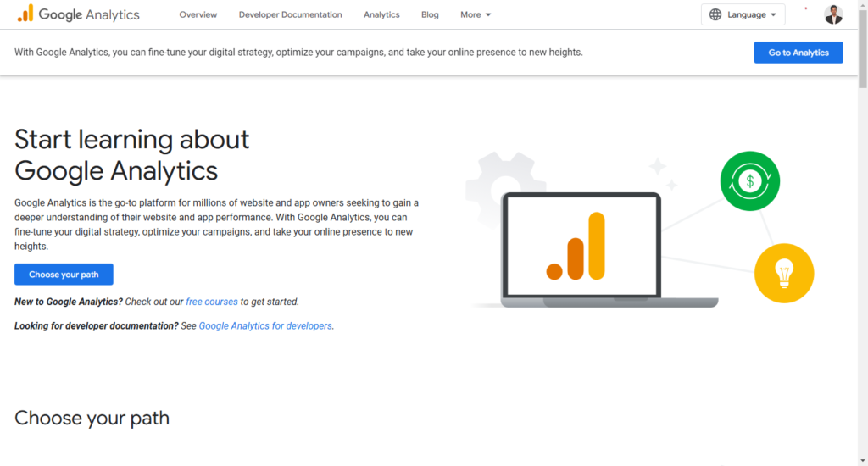The image size is (868, 466).
Task: Click the scrollbar down arrow
Action: [x=862, y=460]
